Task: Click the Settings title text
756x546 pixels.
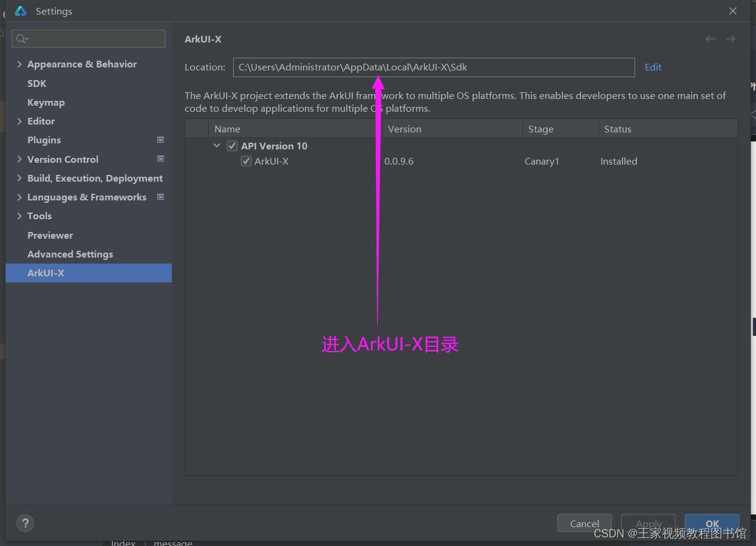Action: click(54, 12)
